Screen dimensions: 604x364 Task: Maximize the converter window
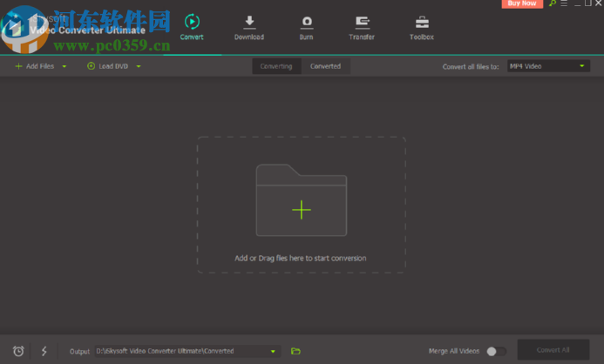coord(587,3)
